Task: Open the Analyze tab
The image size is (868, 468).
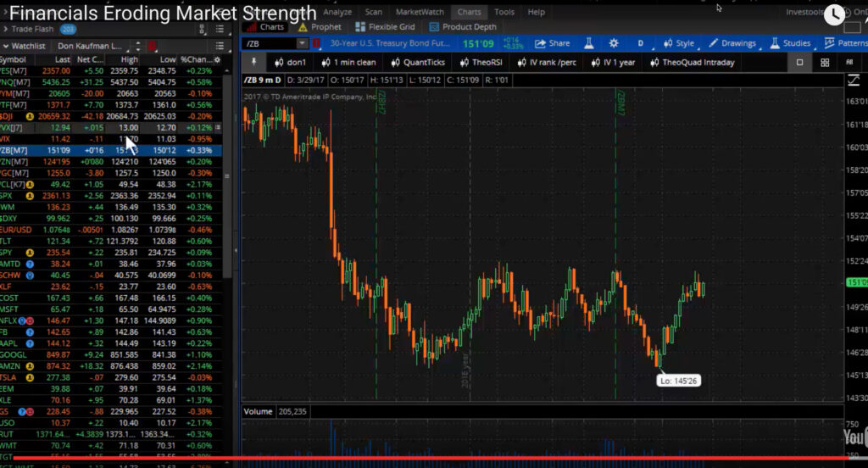Action: pos(337,12)
